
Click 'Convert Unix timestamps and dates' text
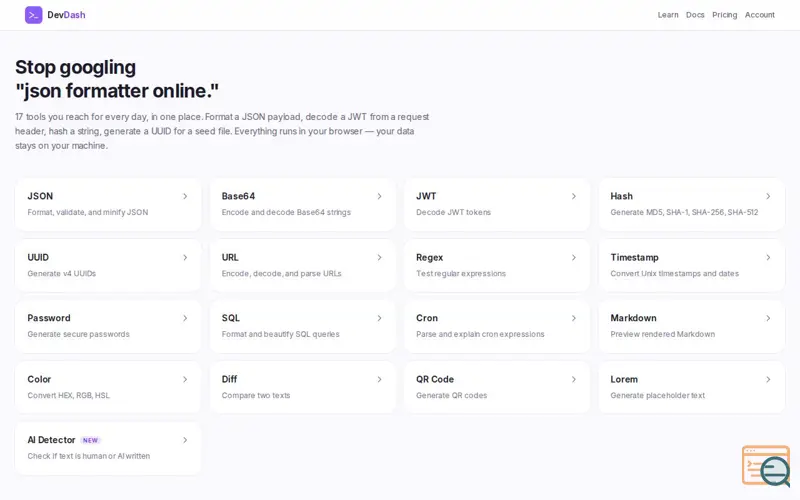tap(674, 273)
